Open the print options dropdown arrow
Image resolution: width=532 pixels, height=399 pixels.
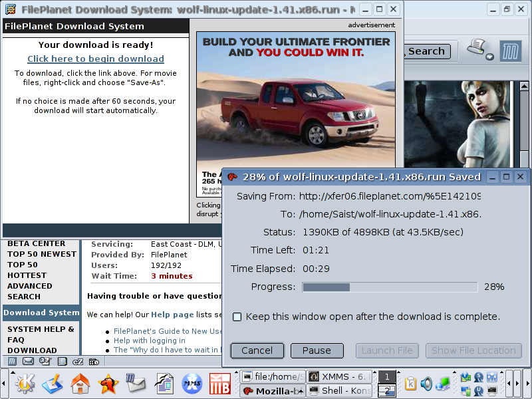490,57
